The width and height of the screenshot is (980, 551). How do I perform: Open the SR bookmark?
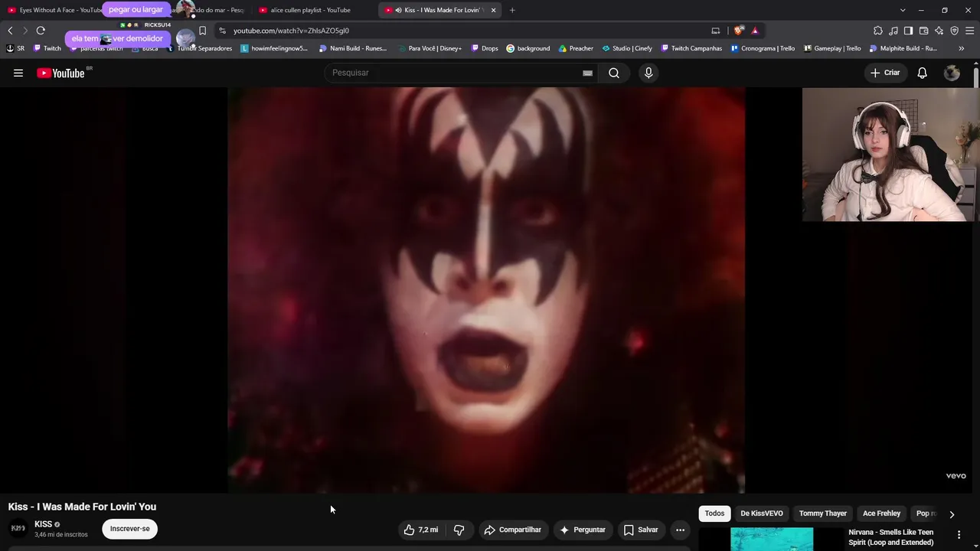click(x=15, y=48)
